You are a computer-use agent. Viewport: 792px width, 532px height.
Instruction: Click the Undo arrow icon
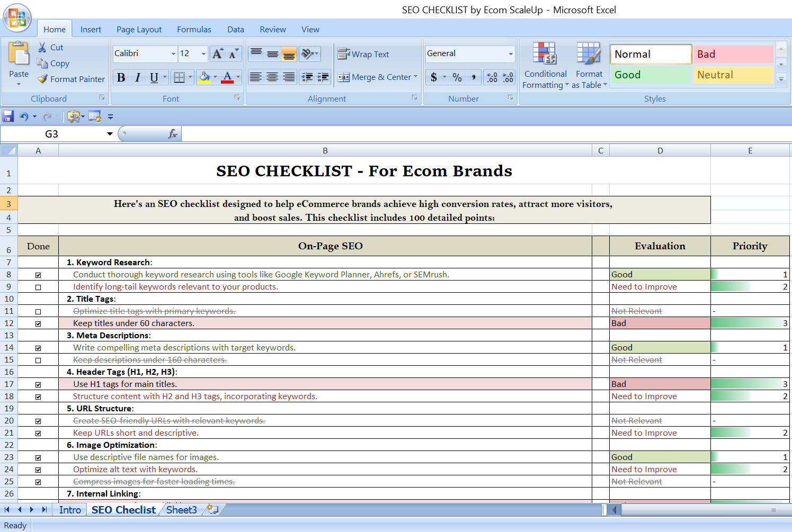[24, 116]
